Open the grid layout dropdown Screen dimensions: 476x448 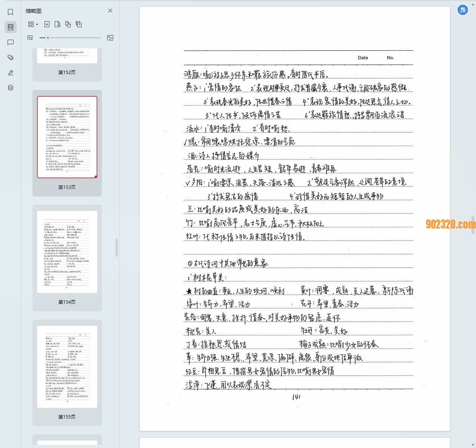point(32,24)
